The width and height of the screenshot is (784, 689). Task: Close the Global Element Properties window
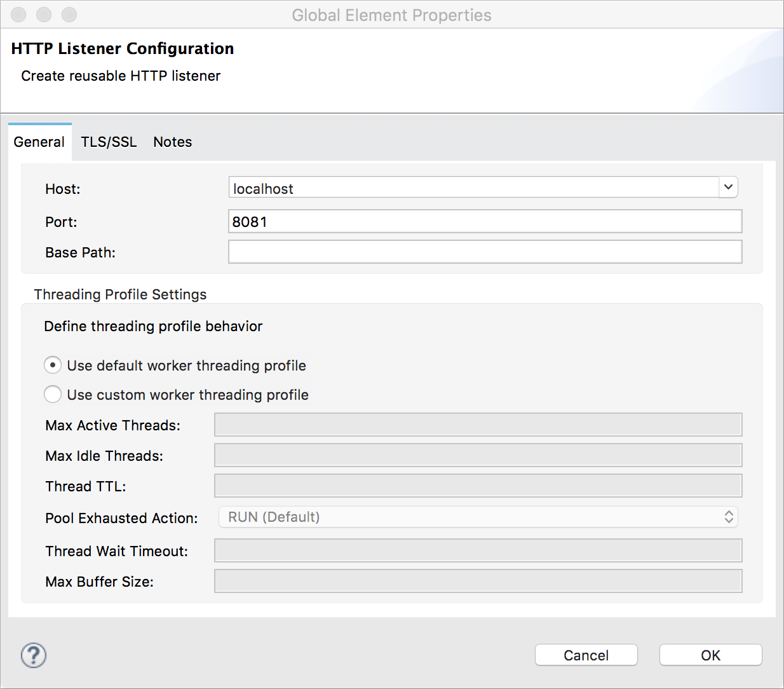19,15
